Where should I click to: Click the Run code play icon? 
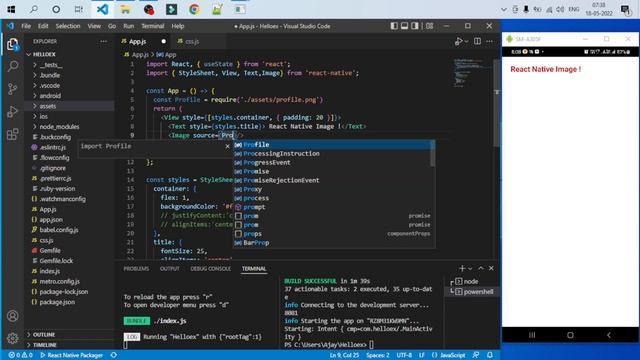(x=459, y=41)
